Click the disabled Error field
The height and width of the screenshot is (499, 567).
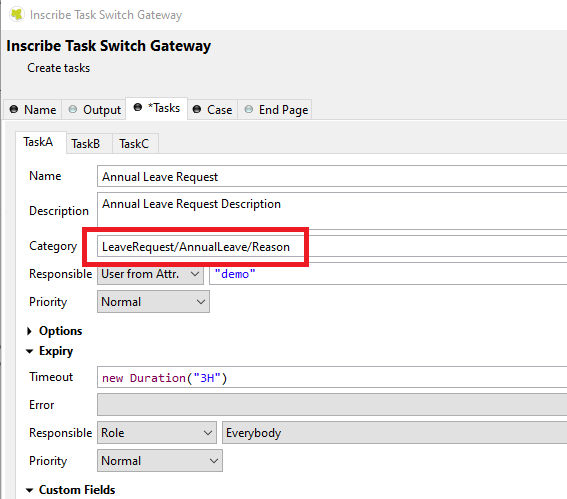tap(332, 405)
